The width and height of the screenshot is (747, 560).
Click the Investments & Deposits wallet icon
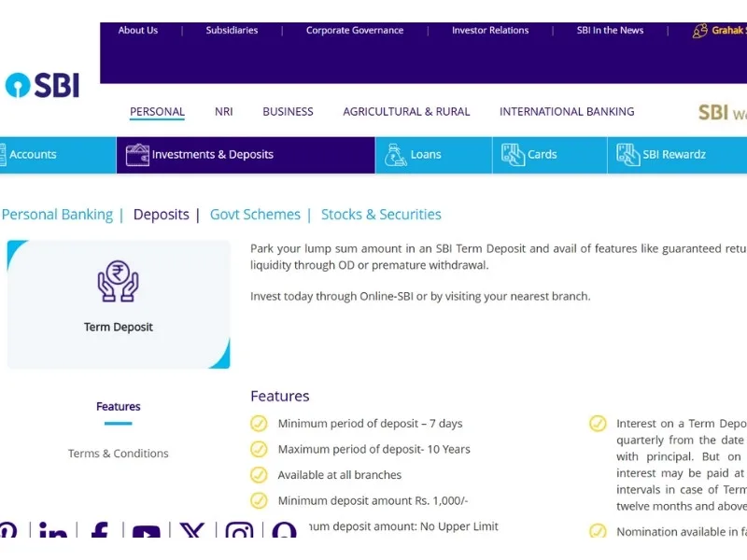[137, 155]
